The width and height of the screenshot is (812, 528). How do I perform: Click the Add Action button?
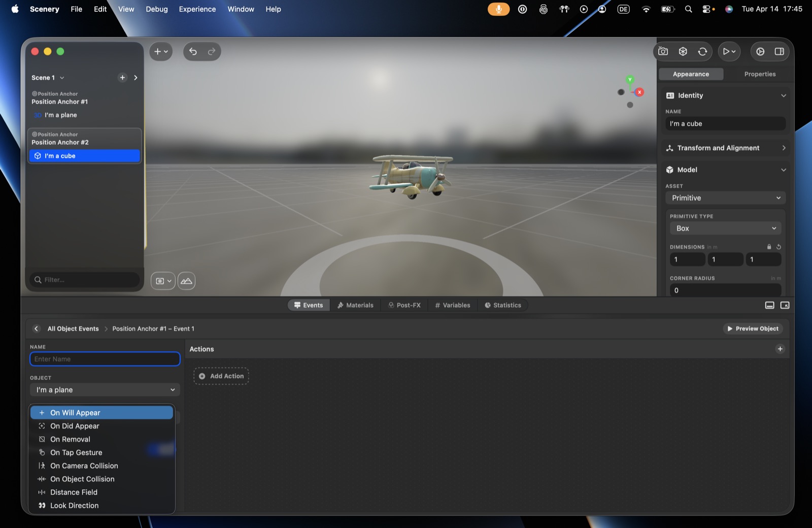pos(221,376)
